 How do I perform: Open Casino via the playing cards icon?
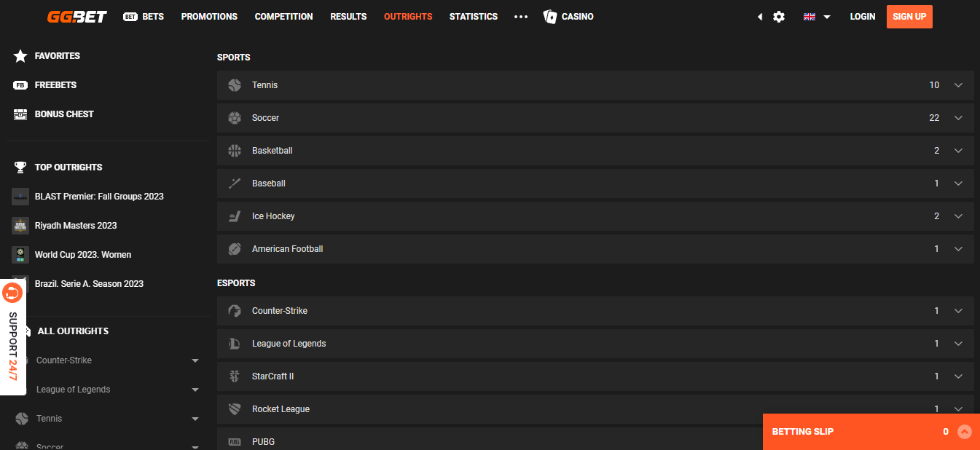coord(550,17)
